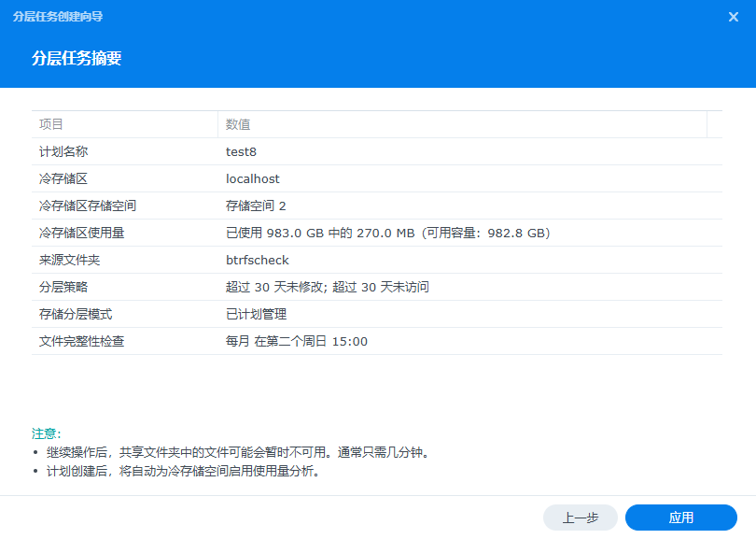
Task: Click the btrfscheck source folder value
Action: pos(258,260)
